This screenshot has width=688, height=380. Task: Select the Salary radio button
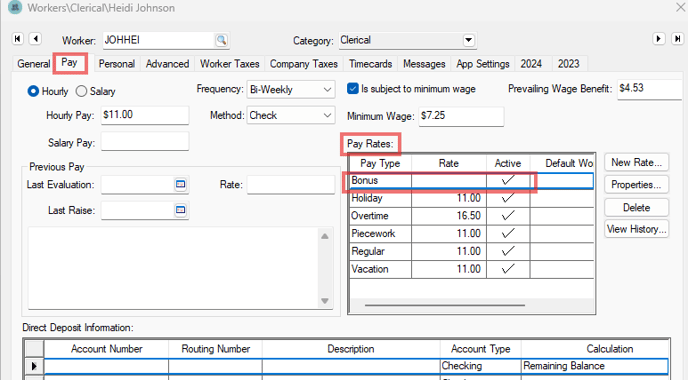[81, 91]
